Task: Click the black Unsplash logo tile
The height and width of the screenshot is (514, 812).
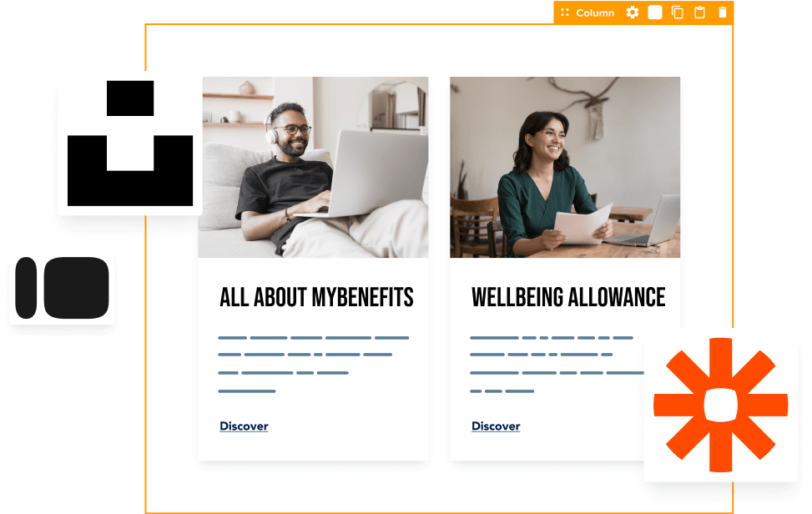Action: pos(130,143)
